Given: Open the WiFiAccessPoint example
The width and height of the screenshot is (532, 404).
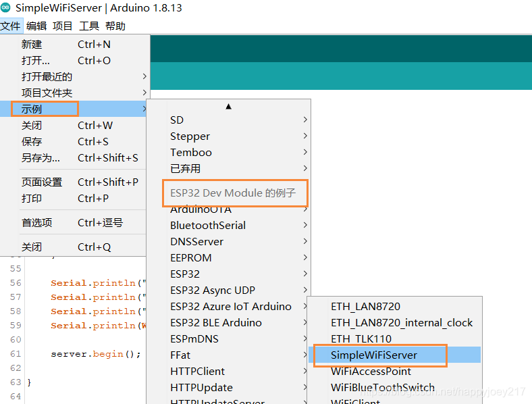Looking at the screenshot, I should click(x=395, y=372).
